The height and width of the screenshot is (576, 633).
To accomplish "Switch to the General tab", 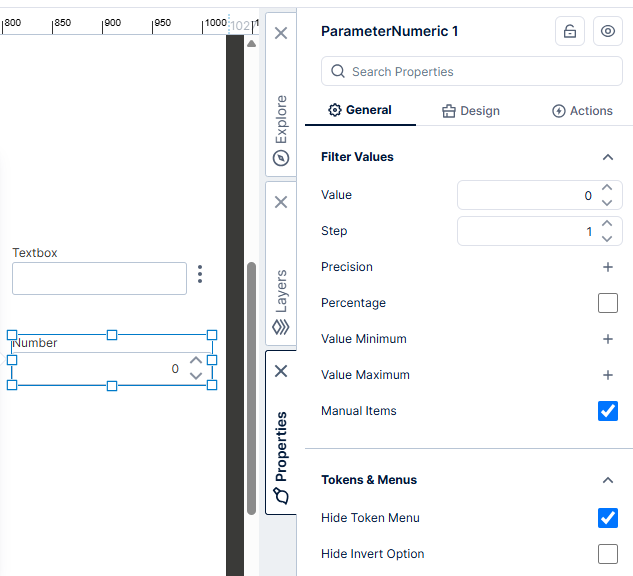I will (x=360, y=110).
